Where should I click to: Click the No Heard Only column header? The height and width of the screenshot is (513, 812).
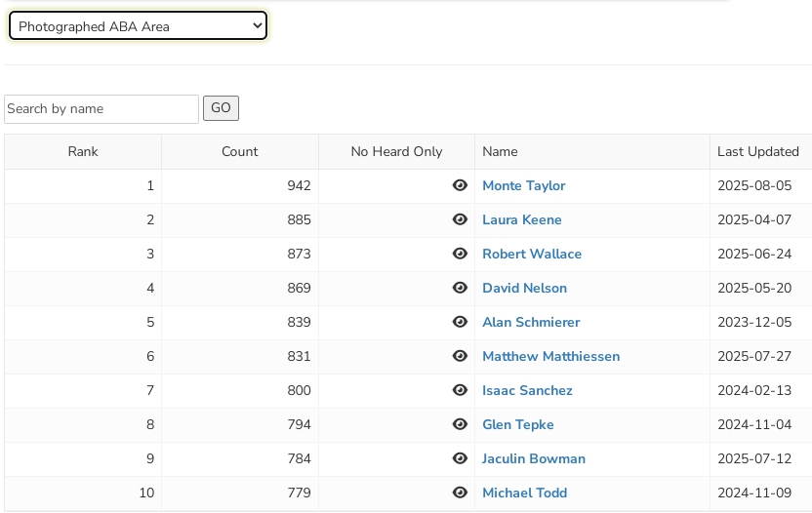396,151
